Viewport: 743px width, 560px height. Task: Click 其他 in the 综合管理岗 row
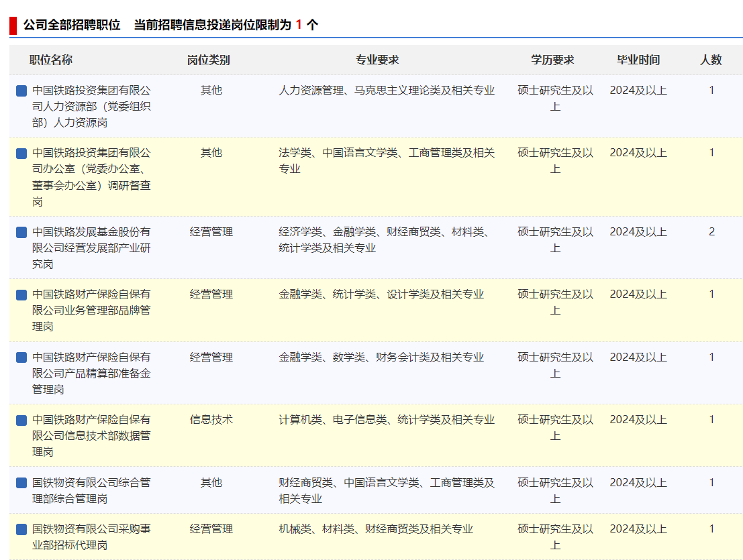[x=211, y=483]
